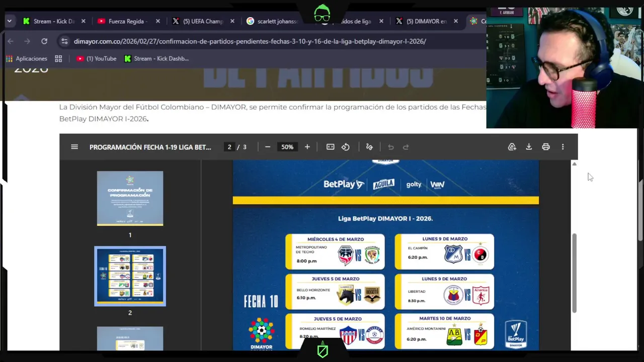Redo the PDF annotation
The image size is (644, 362).
pos(406,147)
